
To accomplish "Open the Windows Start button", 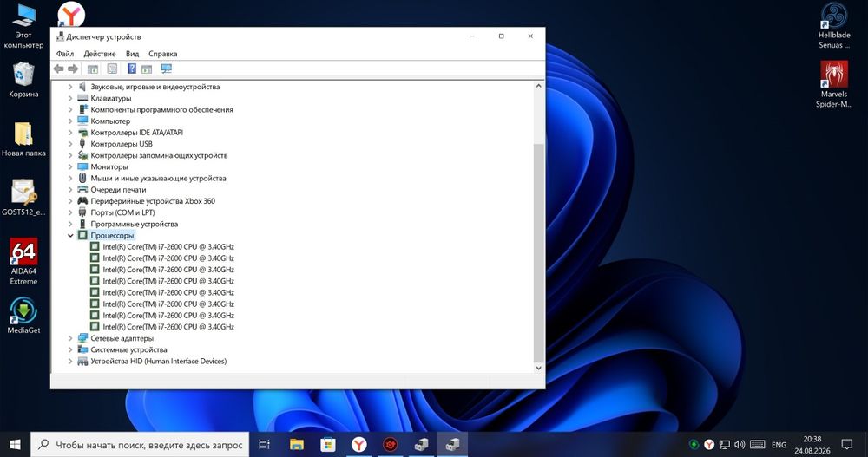I will pyautogui.click(x=15, y=444).
